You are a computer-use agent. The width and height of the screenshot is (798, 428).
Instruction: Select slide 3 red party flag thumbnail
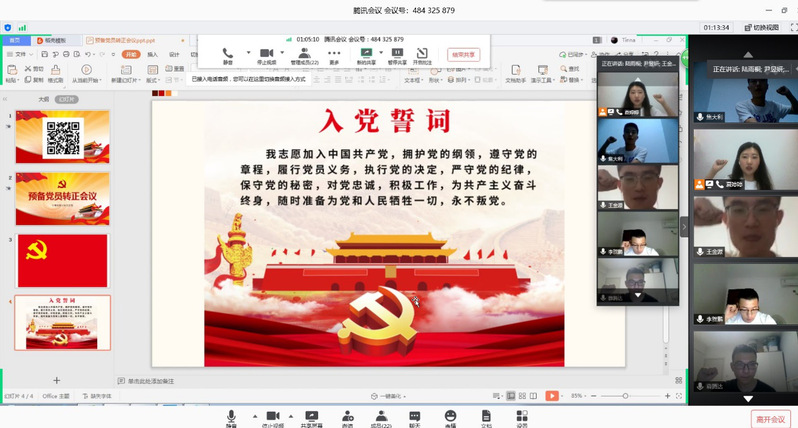click(63, 261)
